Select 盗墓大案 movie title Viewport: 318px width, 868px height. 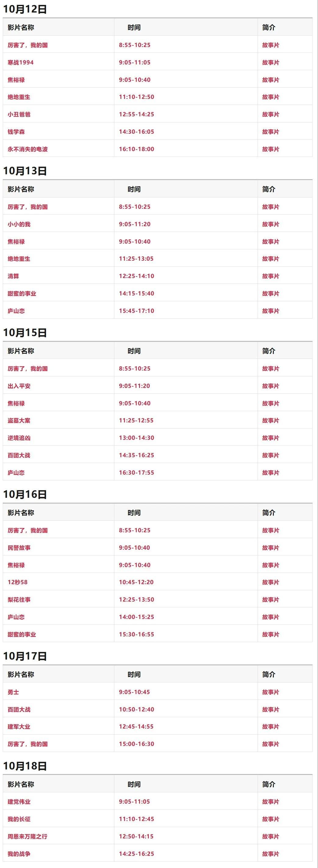(19, 421)
